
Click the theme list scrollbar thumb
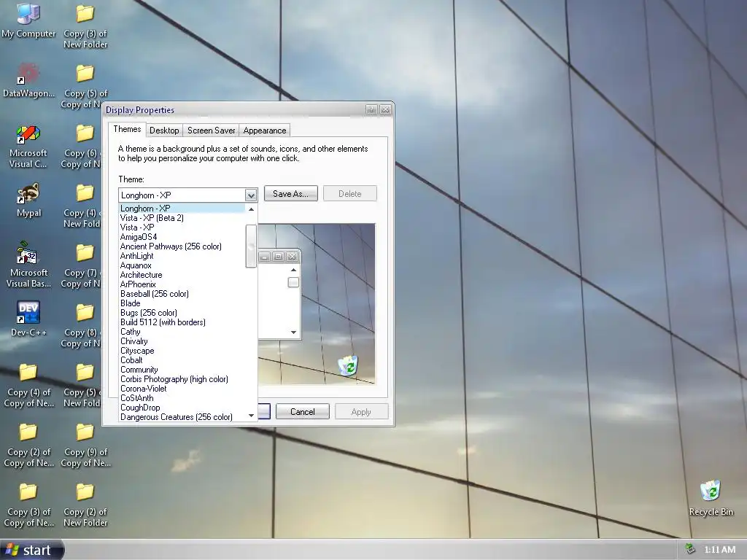(x=251, y=246)
